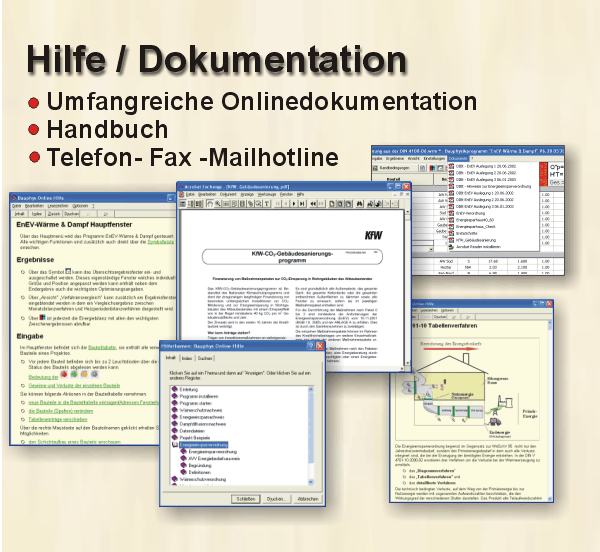Select AVV Energiebedarfsausweis subtopic
600x552 pixels.
point(214,459)
